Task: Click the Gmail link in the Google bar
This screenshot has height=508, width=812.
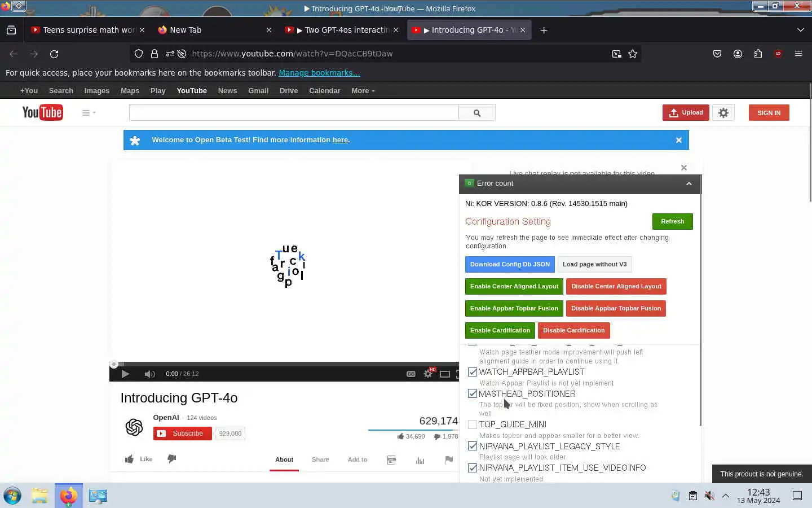Action: [258, 90]
